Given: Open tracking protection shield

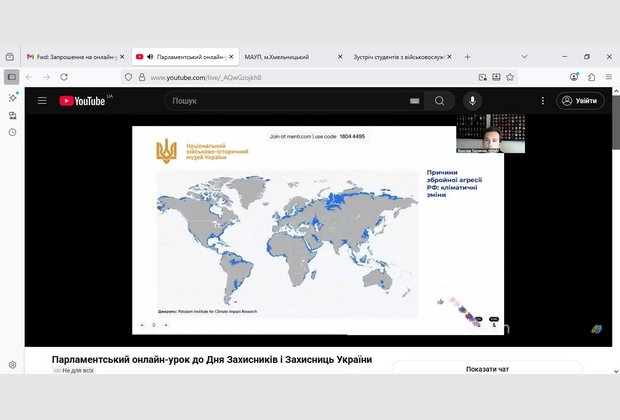Looking at the screenshot, I should [128, 77].
